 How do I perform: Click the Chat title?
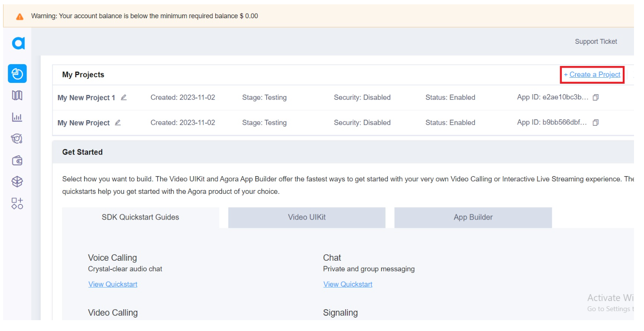click(x=332, y=258)
